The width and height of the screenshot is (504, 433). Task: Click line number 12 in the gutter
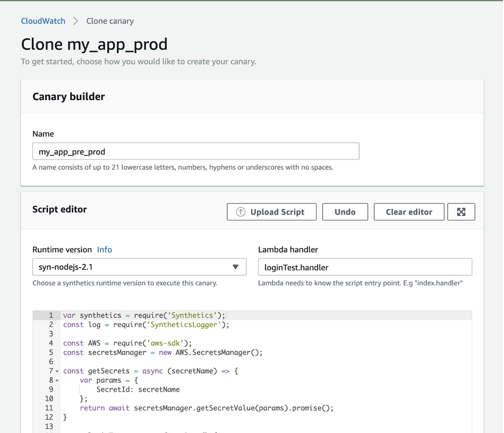coord(49,417)
